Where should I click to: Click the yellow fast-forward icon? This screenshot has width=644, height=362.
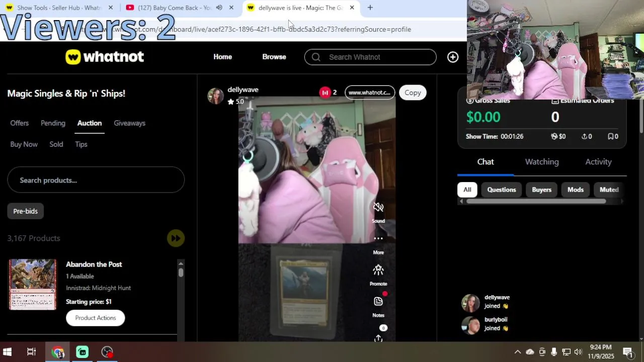coord(176,238)
